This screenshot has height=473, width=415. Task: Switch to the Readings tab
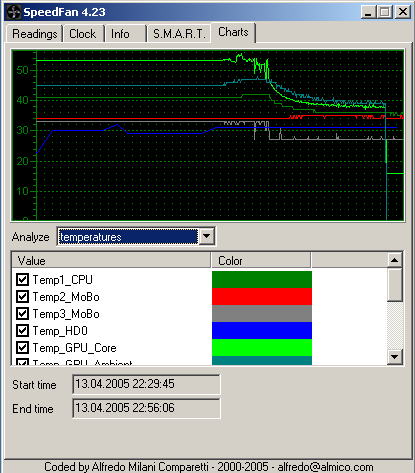34,34
